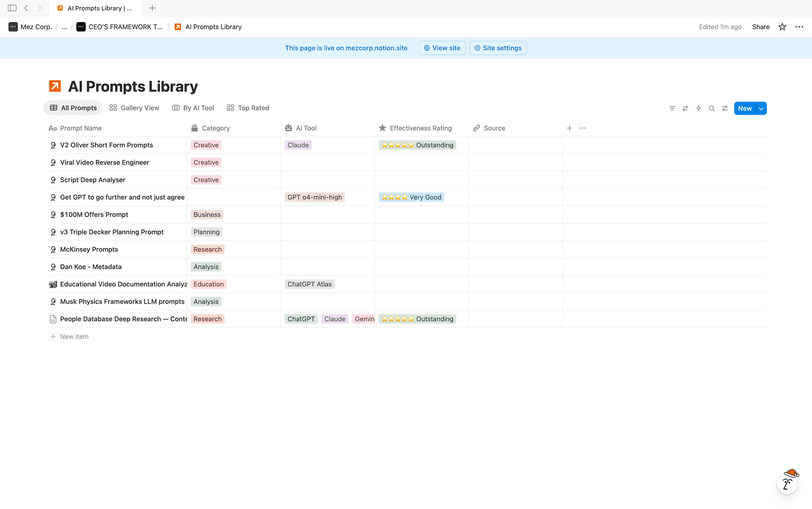Screen dimensions: 812x509
Task: Open the database filter icon
Action: click(x=672, y=109)
